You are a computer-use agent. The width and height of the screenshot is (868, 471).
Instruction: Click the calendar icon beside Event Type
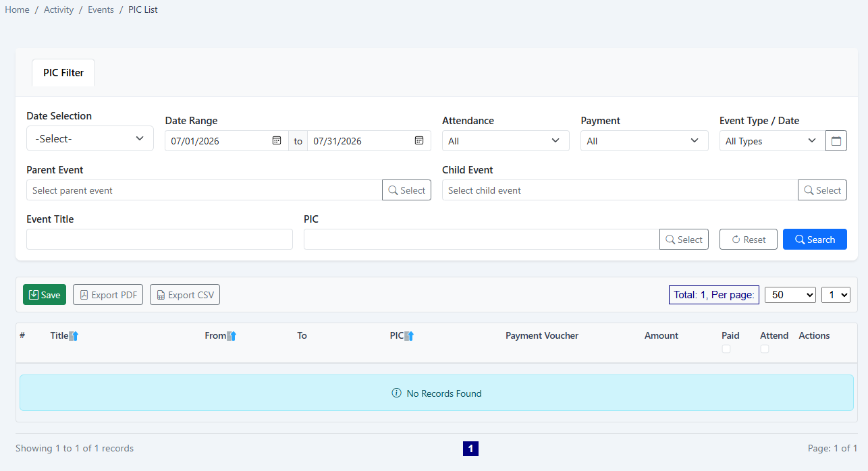[836, 141]
